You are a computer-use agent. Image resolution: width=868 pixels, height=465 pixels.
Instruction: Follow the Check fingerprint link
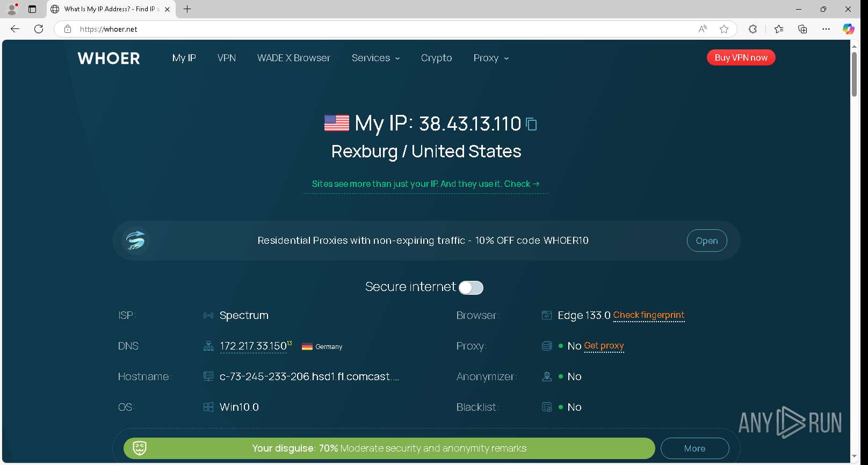tap(649, 315)
